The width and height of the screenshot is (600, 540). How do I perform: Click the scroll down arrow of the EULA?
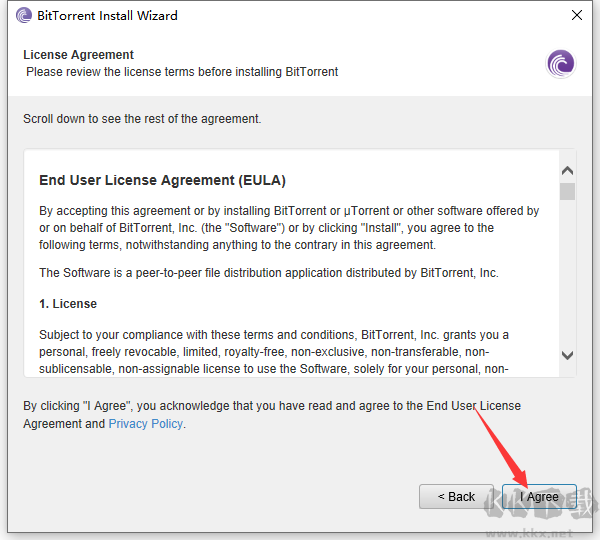[x=567, y=355]
